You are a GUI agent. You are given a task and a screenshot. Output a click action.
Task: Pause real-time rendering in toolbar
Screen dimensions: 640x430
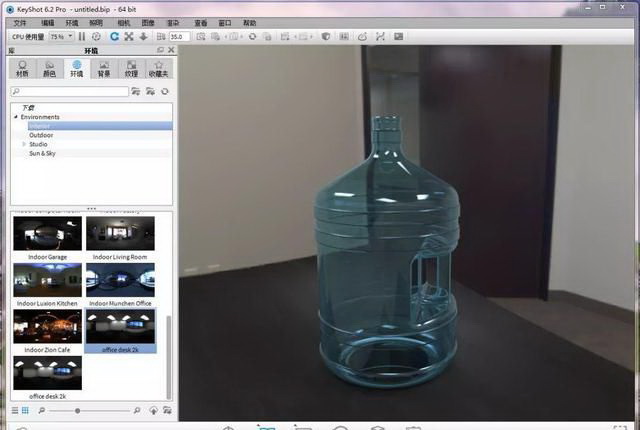[82, 37]
